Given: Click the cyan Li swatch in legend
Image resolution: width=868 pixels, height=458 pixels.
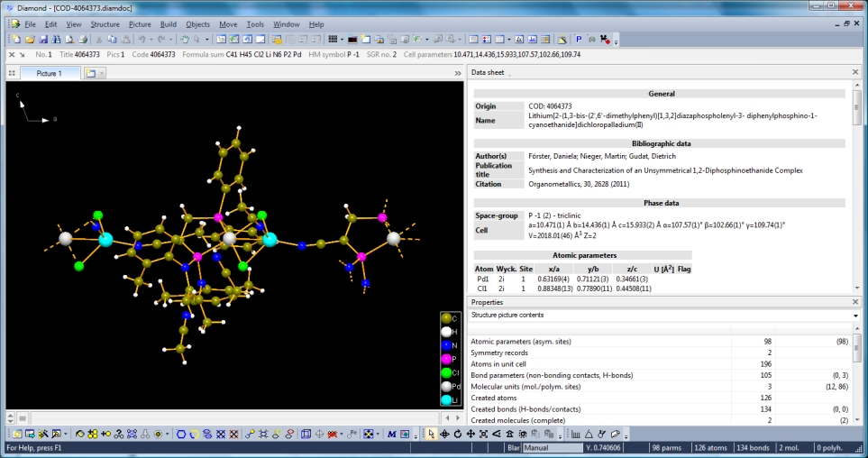Looking at the screenshot, I should 445,399.
